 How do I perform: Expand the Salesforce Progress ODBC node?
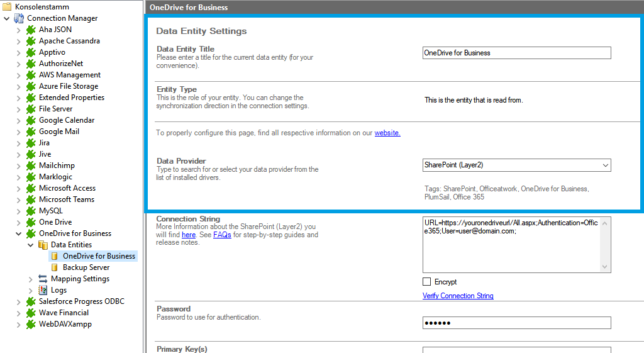(18, 301)
